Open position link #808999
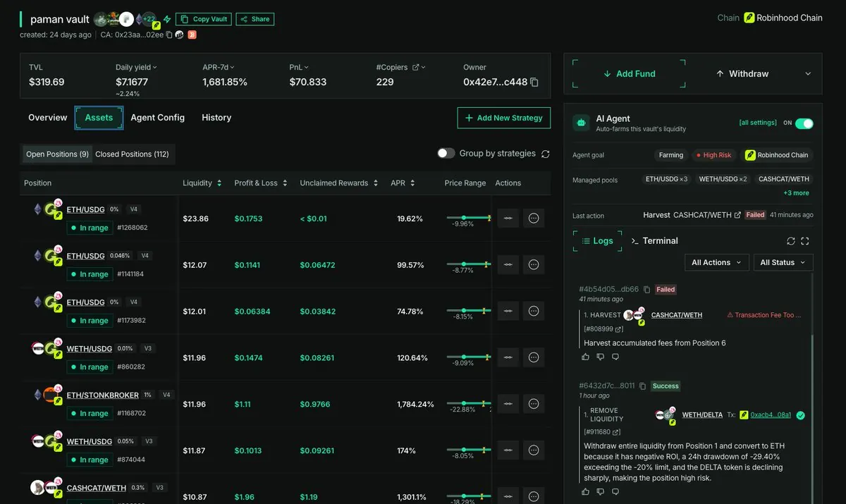This screenshot has width=846, height=504. [603, 329]
